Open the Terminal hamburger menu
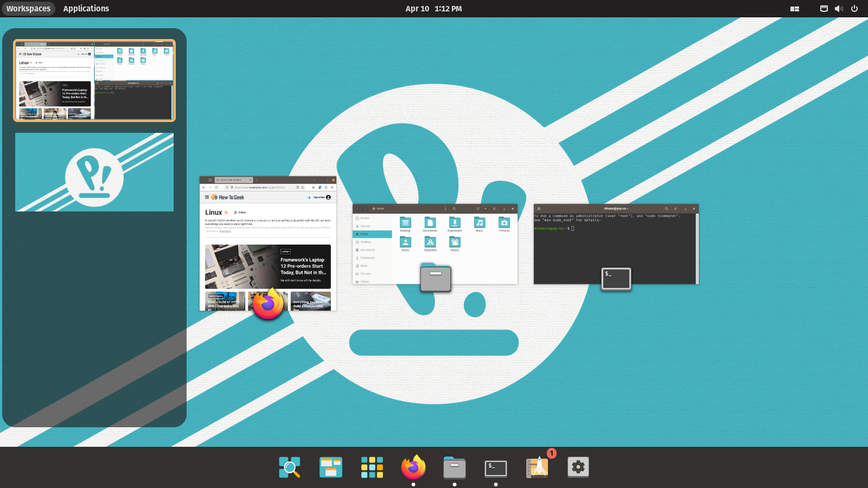The width and height of the screenshot is (868, 488). 675,209
